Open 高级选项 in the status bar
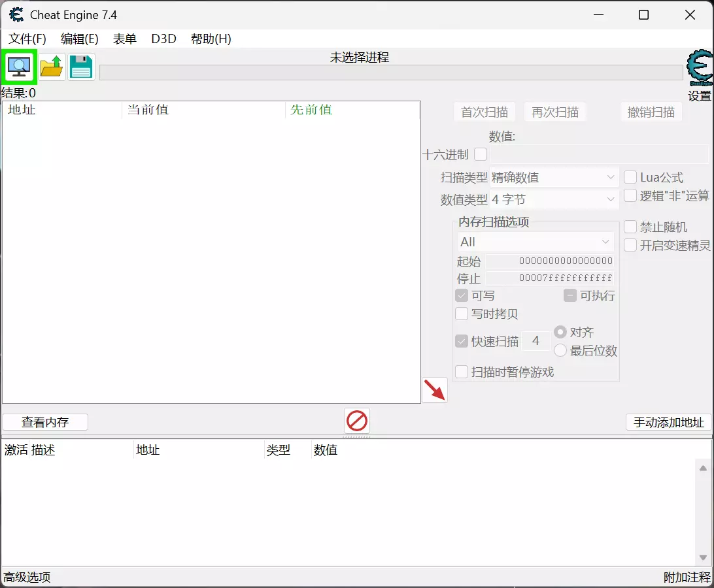Viewport: 714px width, 588px height. (x=27, y=578)
